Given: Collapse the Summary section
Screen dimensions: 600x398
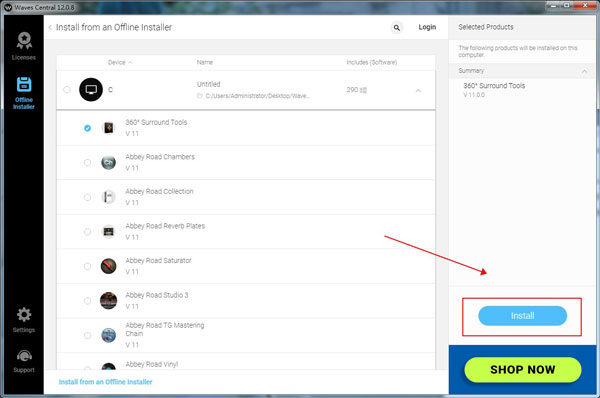Looking at the screenshot, I should 584,71.
